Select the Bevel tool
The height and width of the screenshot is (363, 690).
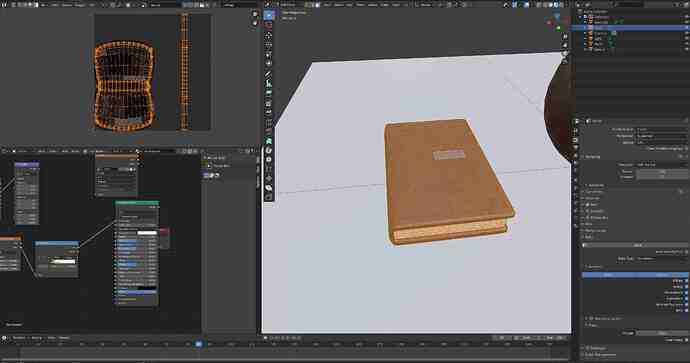coord(269,122)
